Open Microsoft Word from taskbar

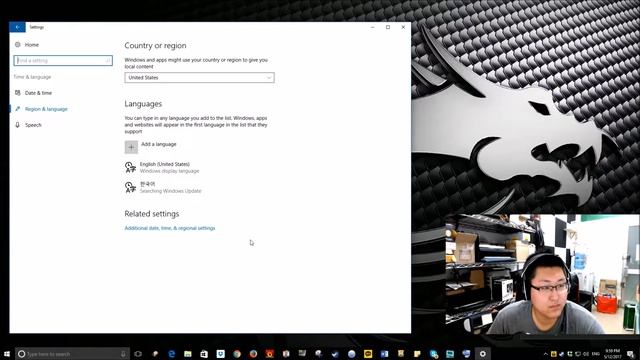tap(384, 354)
